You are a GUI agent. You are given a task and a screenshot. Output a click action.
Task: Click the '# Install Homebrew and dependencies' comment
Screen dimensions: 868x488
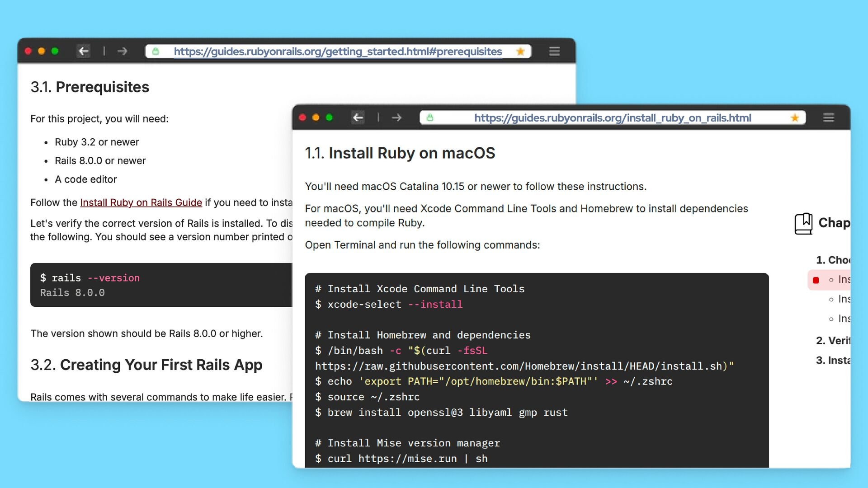pos(423,335)
